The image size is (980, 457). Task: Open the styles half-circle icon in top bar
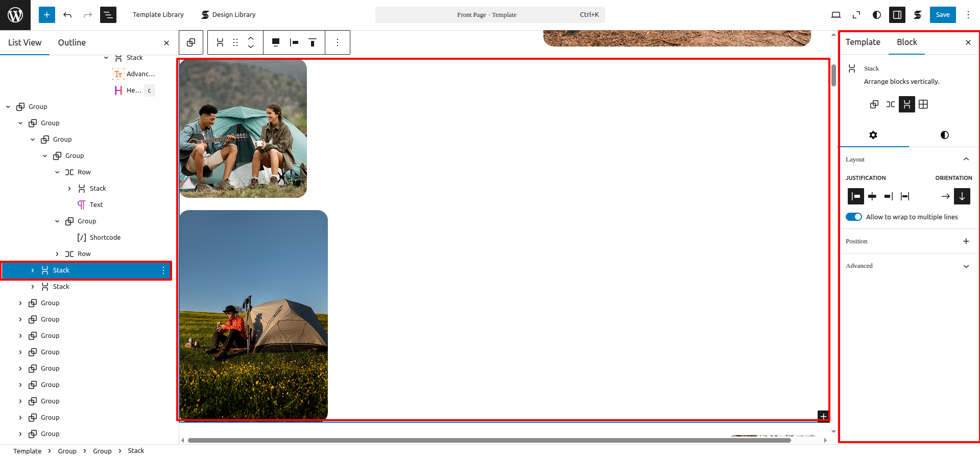877,15
